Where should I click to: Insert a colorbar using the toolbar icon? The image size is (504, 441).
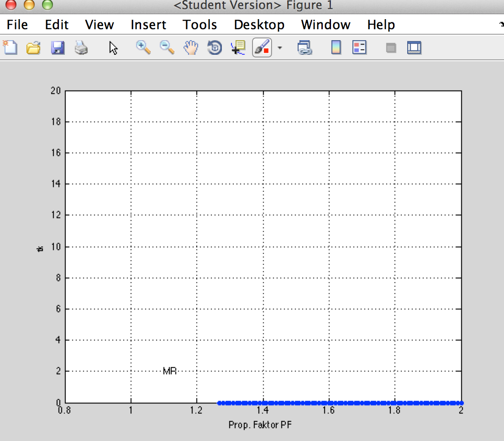[x=336, y=47]
